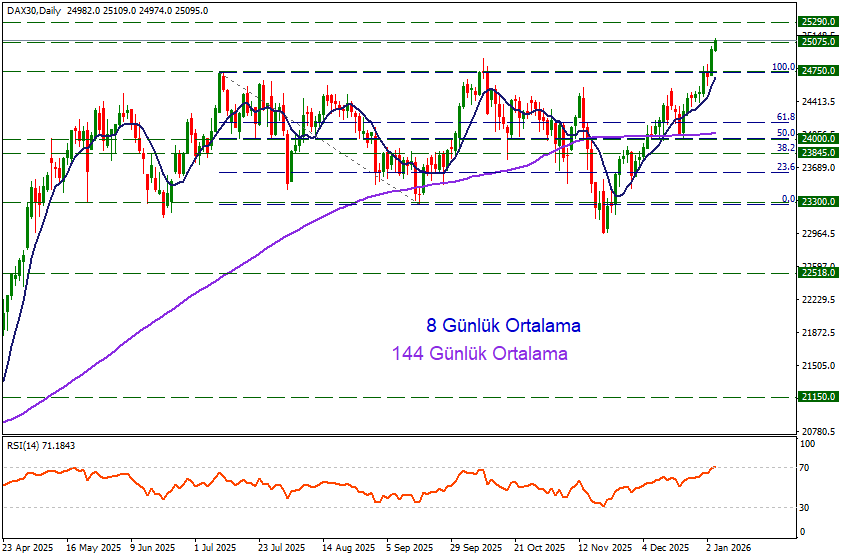Click the 24000.0 price level label
842x559 pixels.
pyautogui.click(x=818, y=138)
